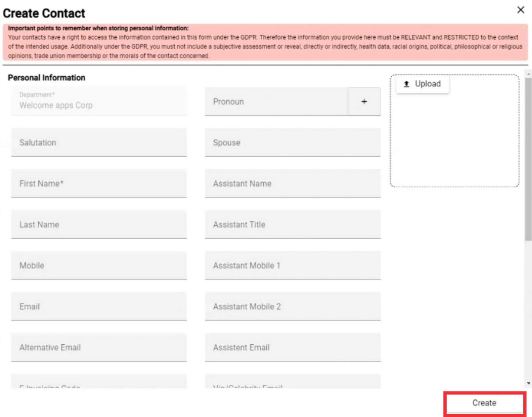The image size is (532, 417).
Task: Click the Email input field
Action: pos(99,306)
